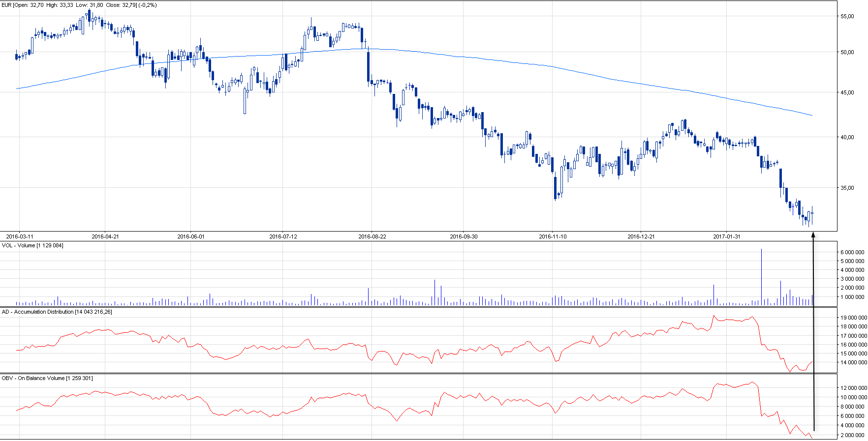The width and height of the screenshot is (868, 441).
Task: Click the 2017-01-31 date axis label
Action: pos(727,236)
